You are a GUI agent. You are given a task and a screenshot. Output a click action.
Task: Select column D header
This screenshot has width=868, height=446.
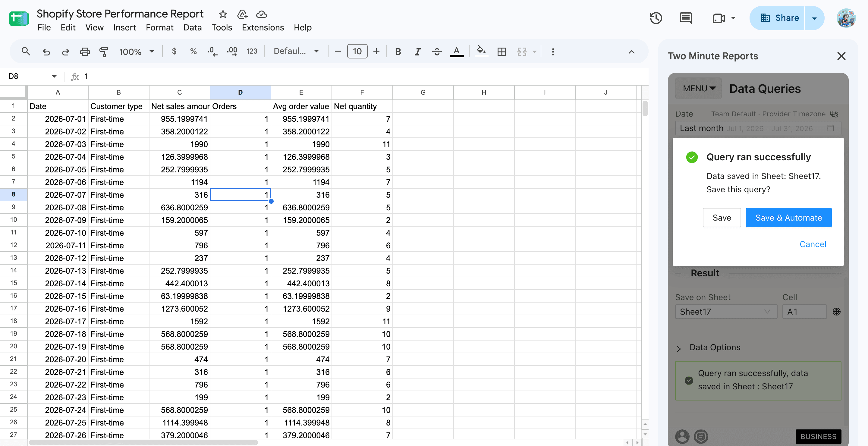click(240, 92)
